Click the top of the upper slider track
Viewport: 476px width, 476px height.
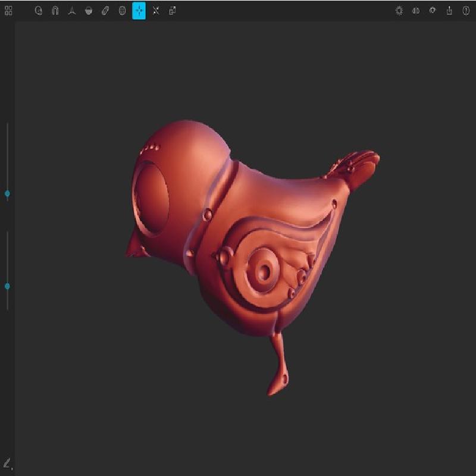point(7,126)
